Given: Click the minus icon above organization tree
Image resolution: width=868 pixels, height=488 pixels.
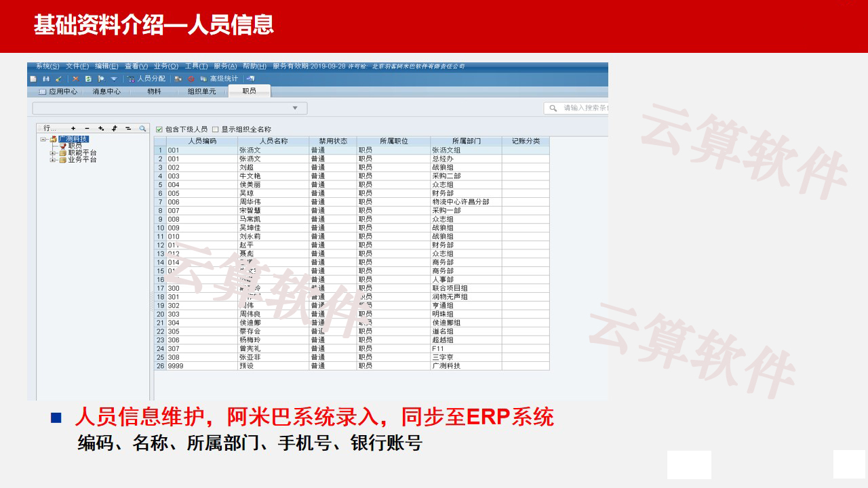Looking at the screenshot, I should click(87, 128).
